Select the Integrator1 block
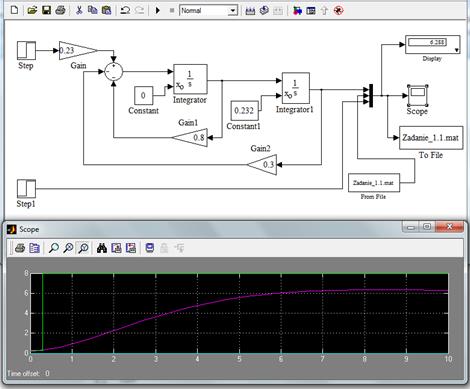 (296, 88)
